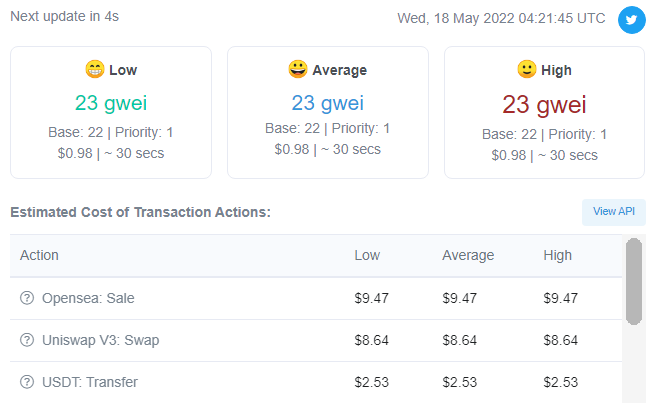
Task: Click the grinning emoji beside Low
Action: (95, 69)
